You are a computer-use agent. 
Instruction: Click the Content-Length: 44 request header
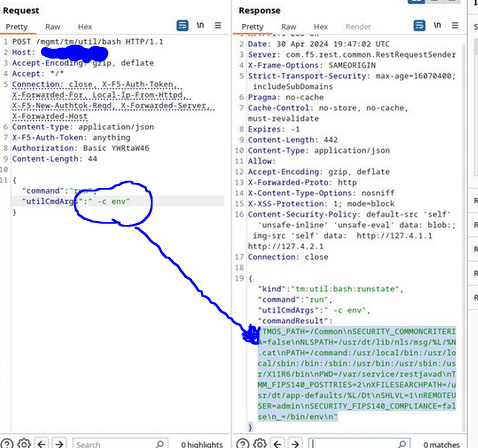pos(55,159)
